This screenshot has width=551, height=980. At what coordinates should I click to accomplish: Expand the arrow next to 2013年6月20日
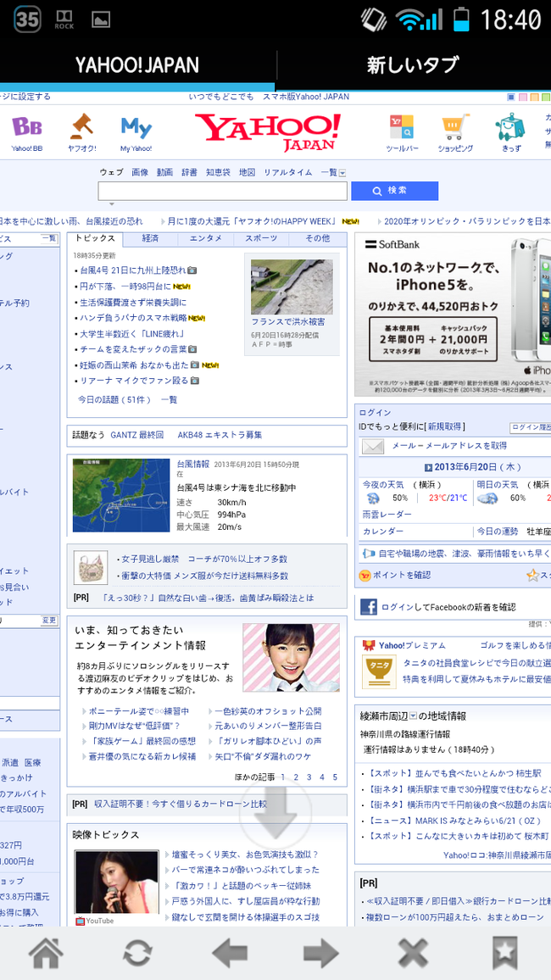[428, 467]
